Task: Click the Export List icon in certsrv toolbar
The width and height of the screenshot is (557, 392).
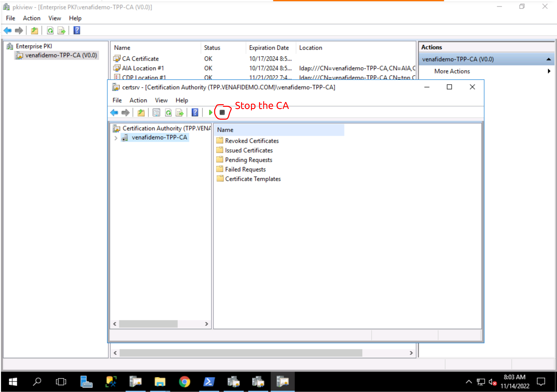Action: pos(180,113)
